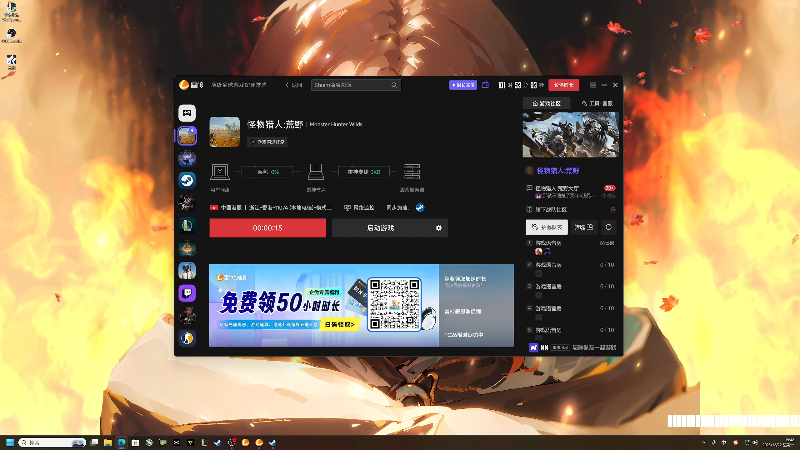Click the latency percentage box between computer and router
Screen dimensions: 800x450
click(267, 172)
